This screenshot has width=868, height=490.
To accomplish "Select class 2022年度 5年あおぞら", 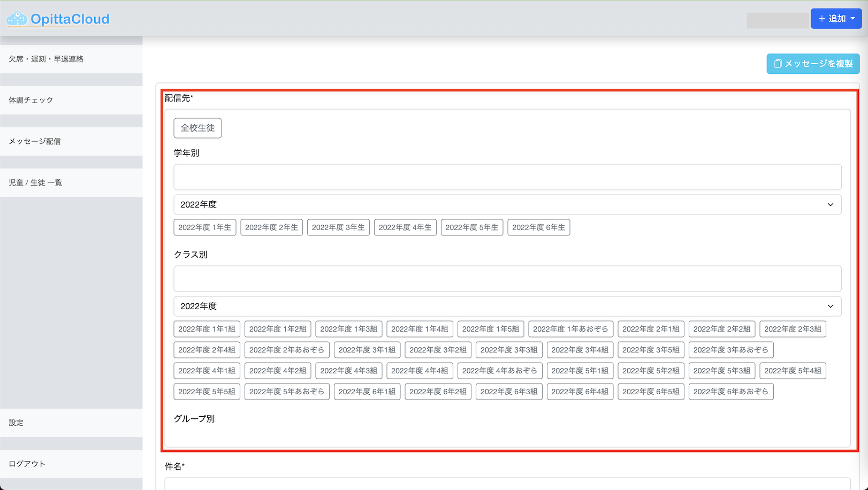I will tap(287, 392).
